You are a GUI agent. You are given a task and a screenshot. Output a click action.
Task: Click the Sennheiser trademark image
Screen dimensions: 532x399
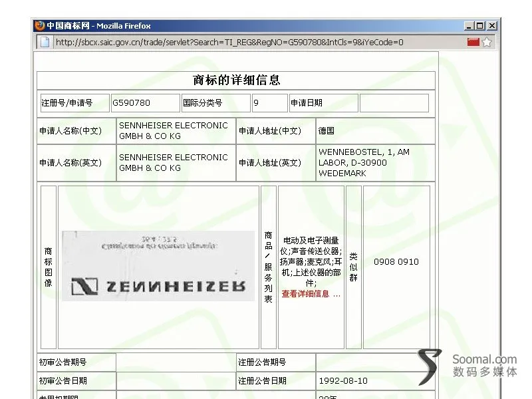(x=158, y=266)
